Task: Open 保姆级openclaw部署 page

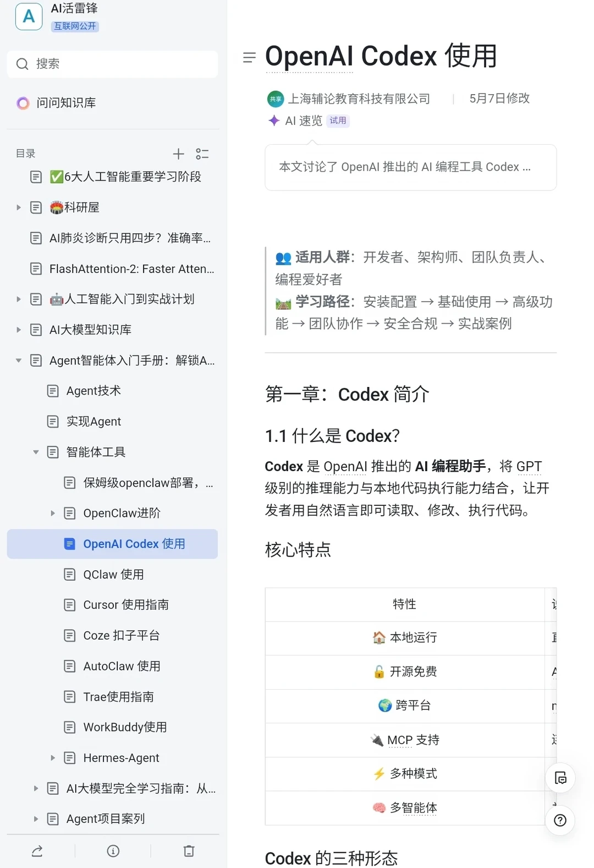Action: (148, 483)
